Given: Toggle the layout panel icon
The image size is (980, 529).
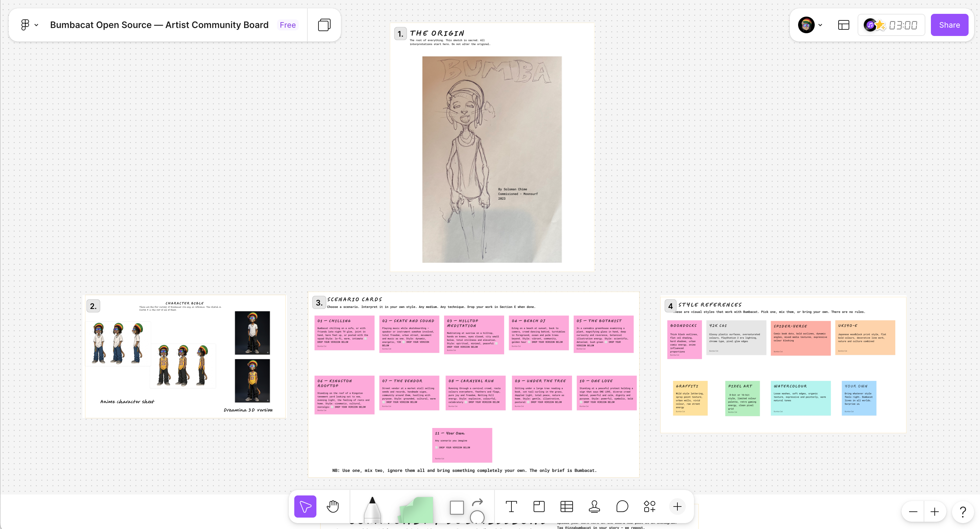Looking at the screenshot, I should (x=843, y=25).
